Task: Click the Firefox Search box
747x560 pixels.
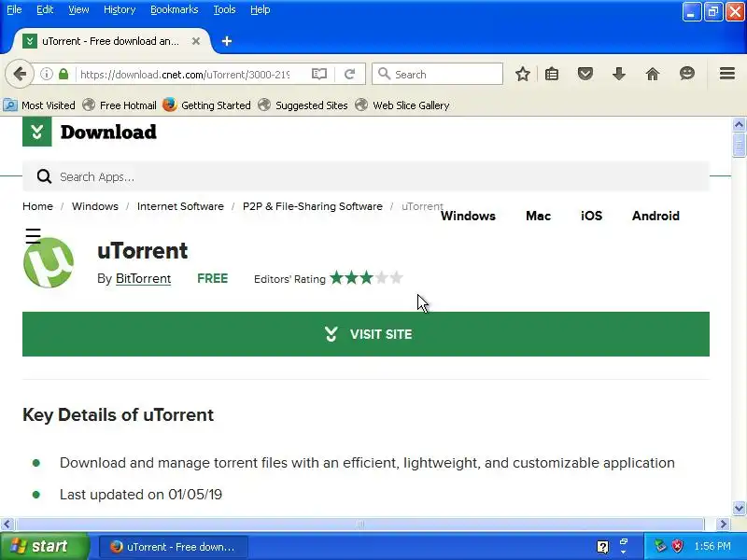Action: tap(437, 75)
